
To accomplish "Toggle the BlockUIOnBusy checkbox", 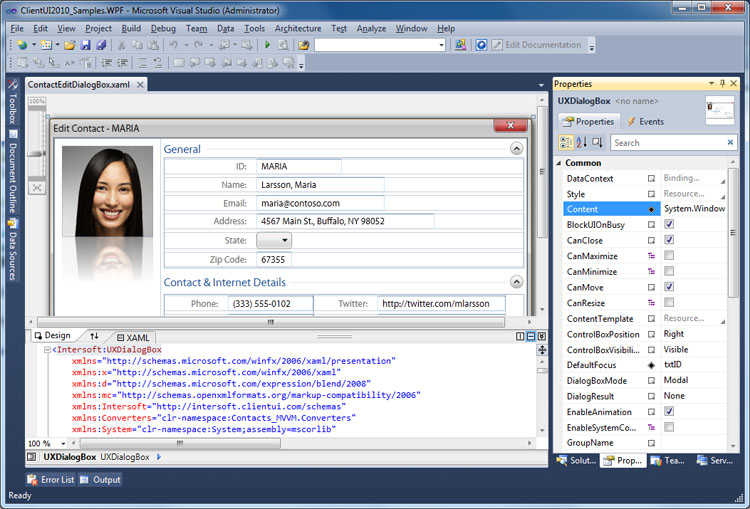I will click(x=669, y=224).
